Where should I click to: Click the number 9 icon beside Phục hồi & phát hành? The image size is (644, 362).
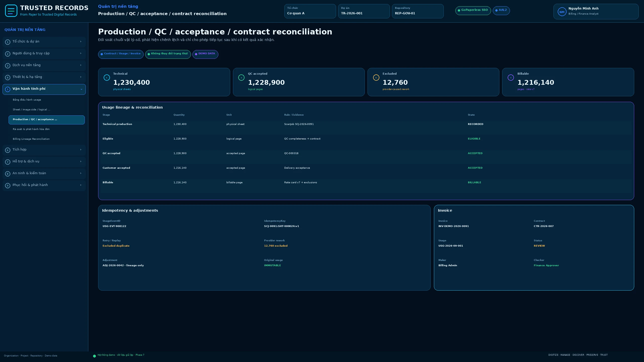pyautogui.click(x=8, y=186)
